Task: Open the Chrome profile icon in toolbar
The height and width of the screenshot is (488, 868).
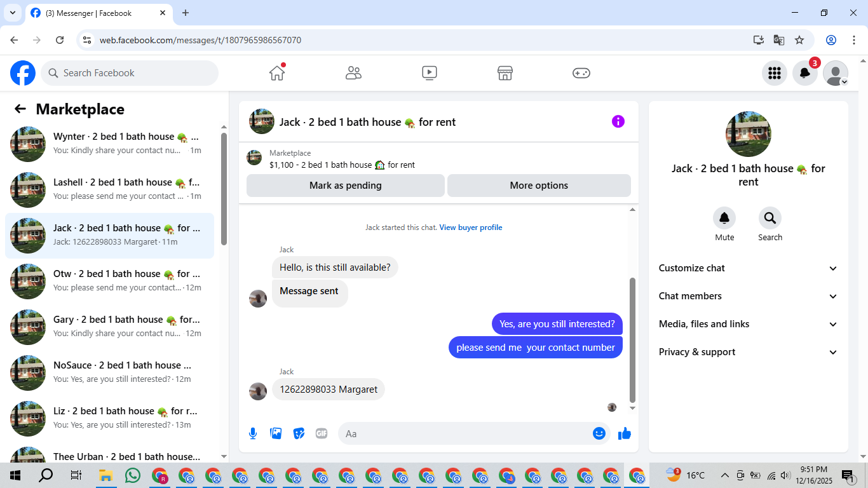Action: click(x=831, y=40)
